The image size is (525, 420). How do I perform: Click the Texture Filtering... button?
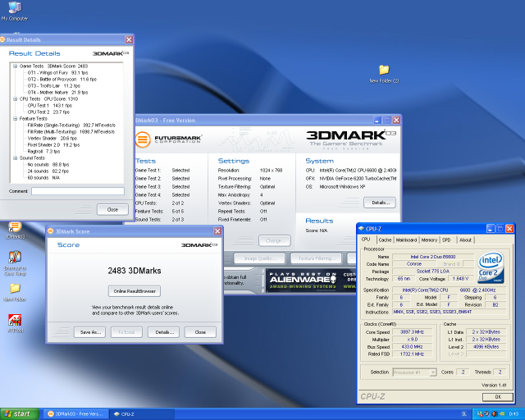click(x=317, y=258)
